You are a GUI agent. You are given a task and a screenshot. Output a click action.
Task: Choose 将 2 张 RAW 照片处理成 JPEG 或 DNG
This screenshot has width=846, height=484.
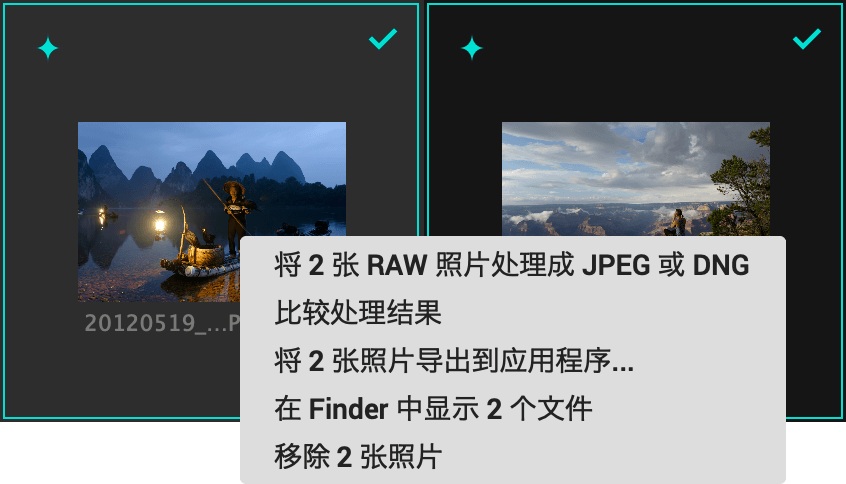coord(512,265)
